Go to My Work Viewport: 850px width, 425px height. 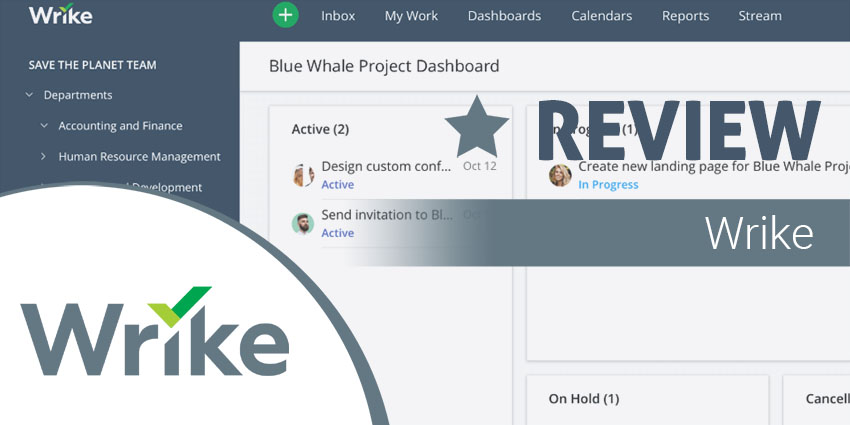click(411, 16)
